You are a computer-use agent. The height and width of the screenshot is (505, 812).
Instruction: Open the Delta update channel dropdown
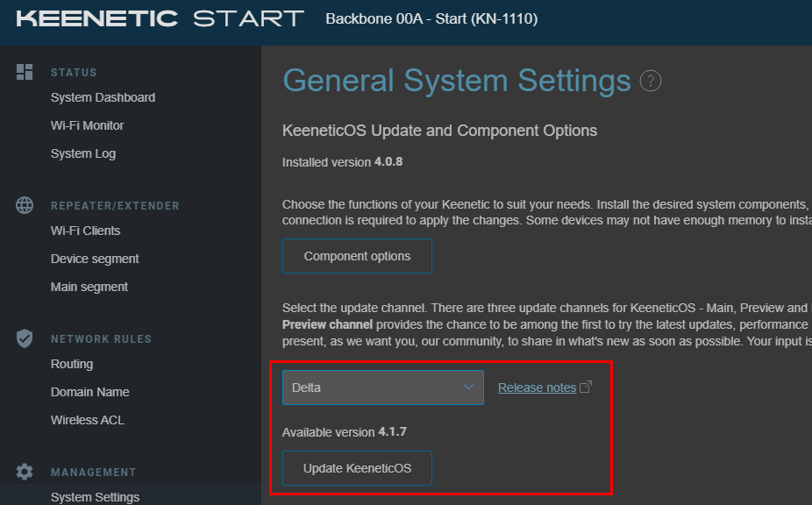[x=382, y=388]
